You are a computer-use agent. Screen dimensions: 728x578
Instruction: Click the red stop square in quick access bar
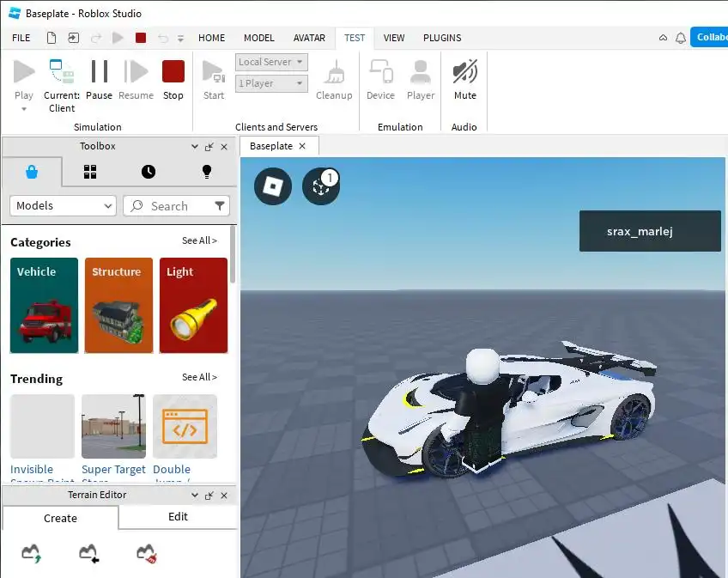click(141, 38)
